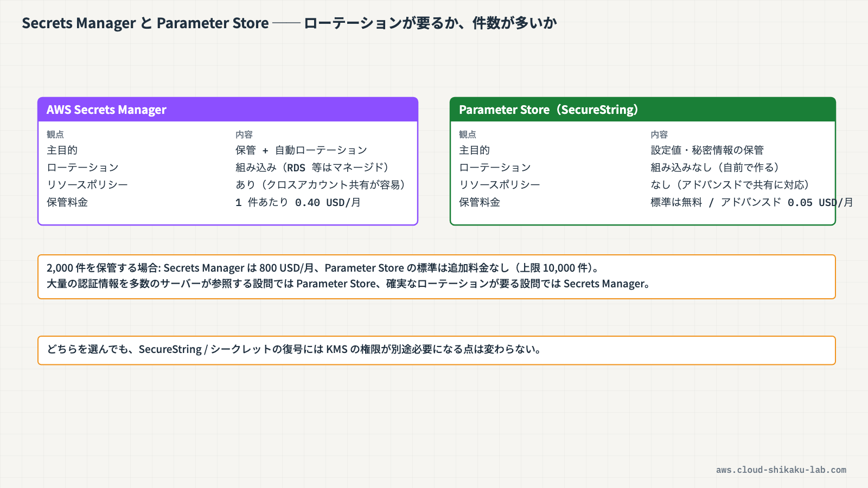868x488 pixels.
Task: Click "観点" column label in the Secrets Manager card
Action: point(55,134)
